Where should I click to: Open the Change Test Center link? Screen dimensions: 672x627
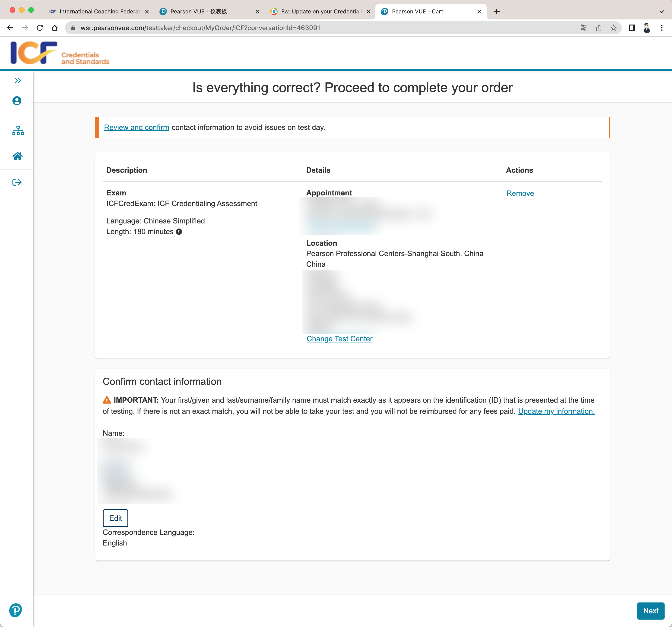[x=339, y=339]
